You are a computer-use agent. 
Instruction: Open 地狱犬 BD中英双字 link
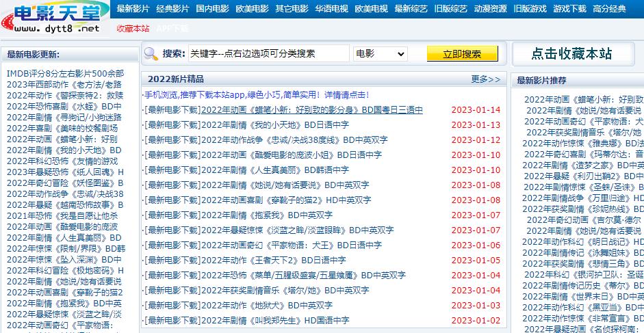pyautogui.click(x=267, y=306)
